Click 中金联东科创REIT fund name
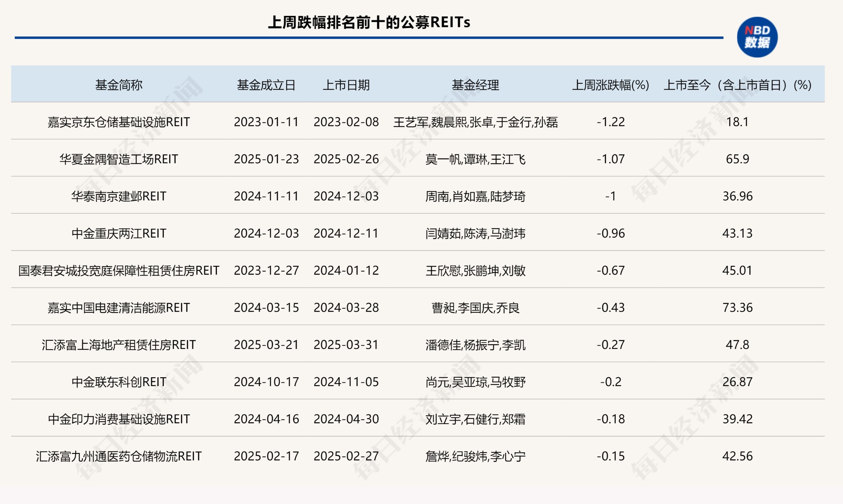The width and height of the screenshot is (843, 504). tap(117, 382)
